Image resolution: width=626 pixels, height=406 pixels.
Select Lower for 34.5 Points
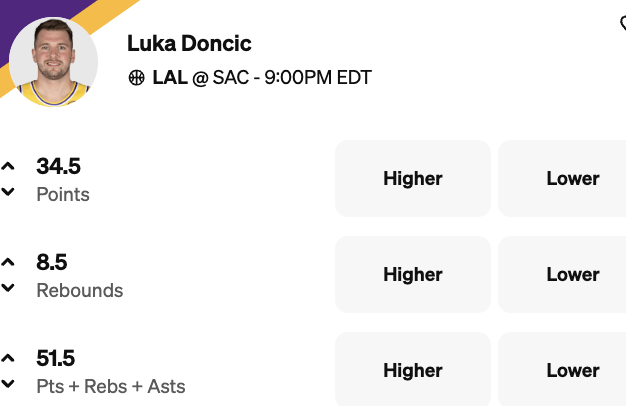tap(572, 179)
